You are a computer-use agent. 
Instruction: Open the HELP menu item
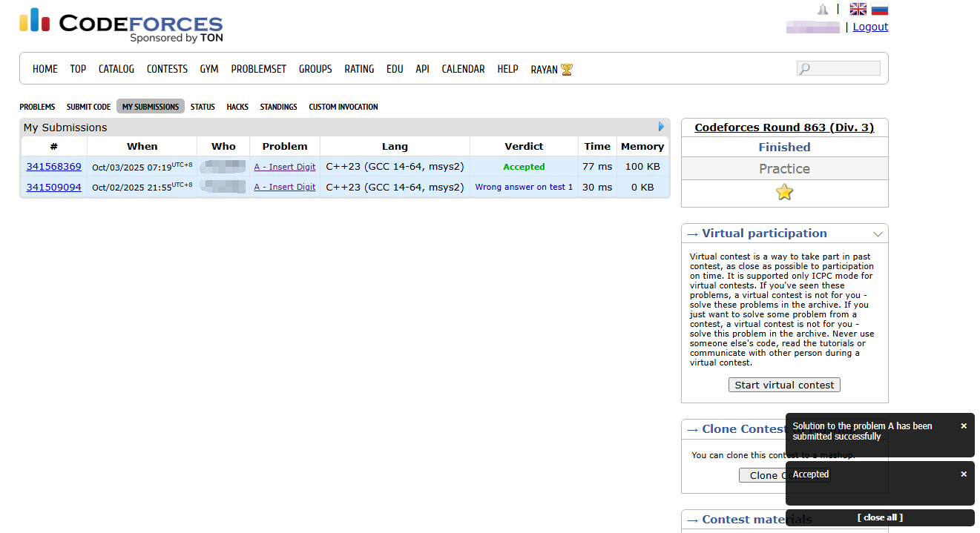[507, 69]
